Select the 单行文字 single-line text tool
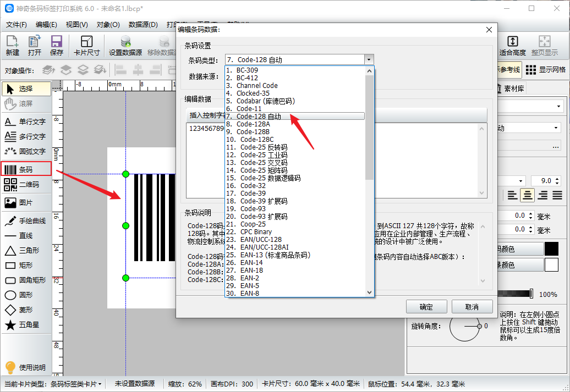Image resolution: width=570 pixels, height=392 pixels. (26, 122)
